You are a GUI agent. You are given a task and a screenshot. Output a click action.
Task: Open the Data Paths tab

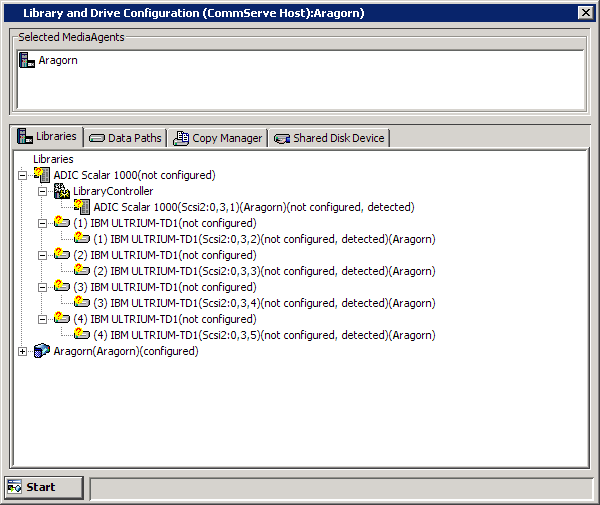pyautogui.click(x=125, y=138)
